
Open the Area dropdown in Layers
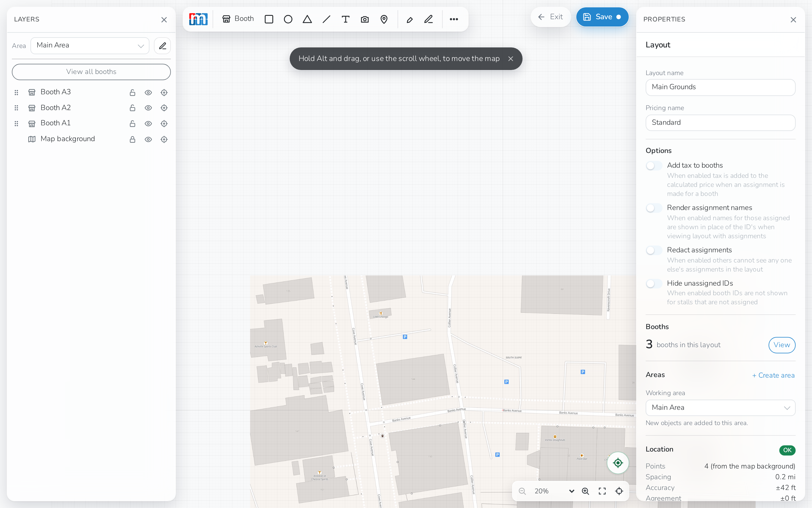click(x=90, y=46)
